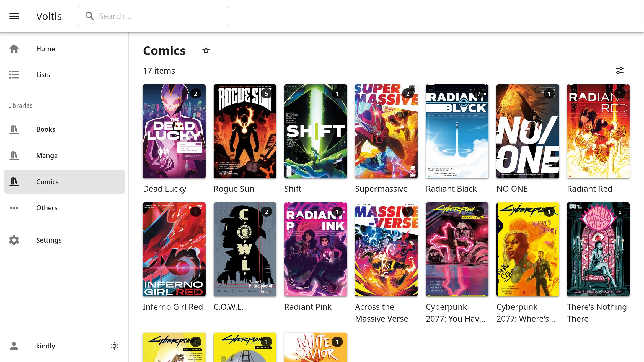644x362 pixels.
Task: Select the Comics library menu item
Action: click(64, 182)
